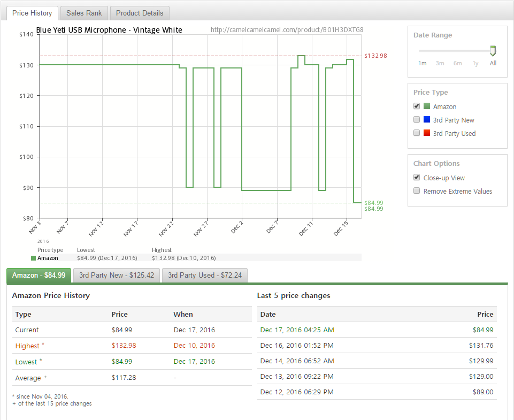Click the Average price $117.28

click(124, 378)
